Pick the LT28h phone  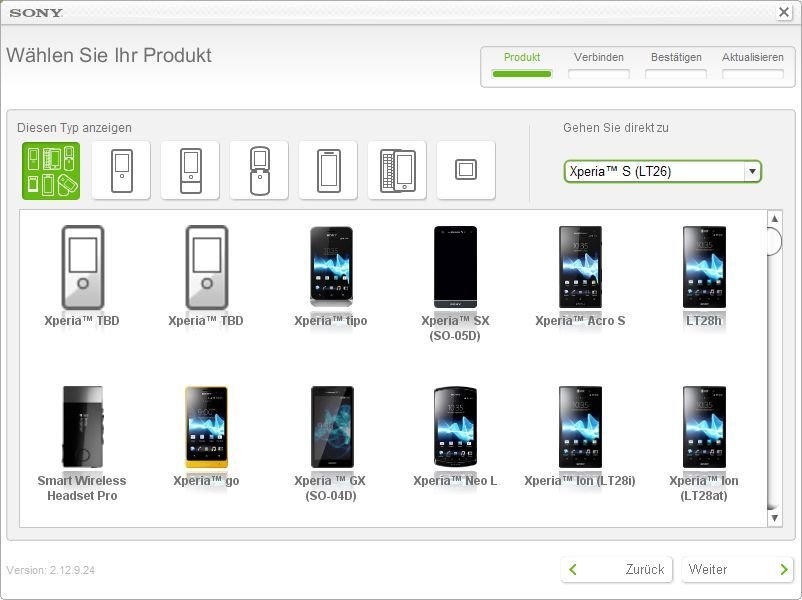[704, 276]
